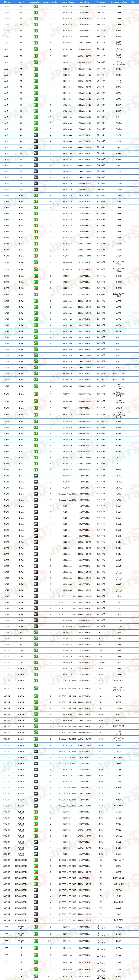Click the ON diesel icon in Skoda Fabia BNM row

tap(36, 764)
